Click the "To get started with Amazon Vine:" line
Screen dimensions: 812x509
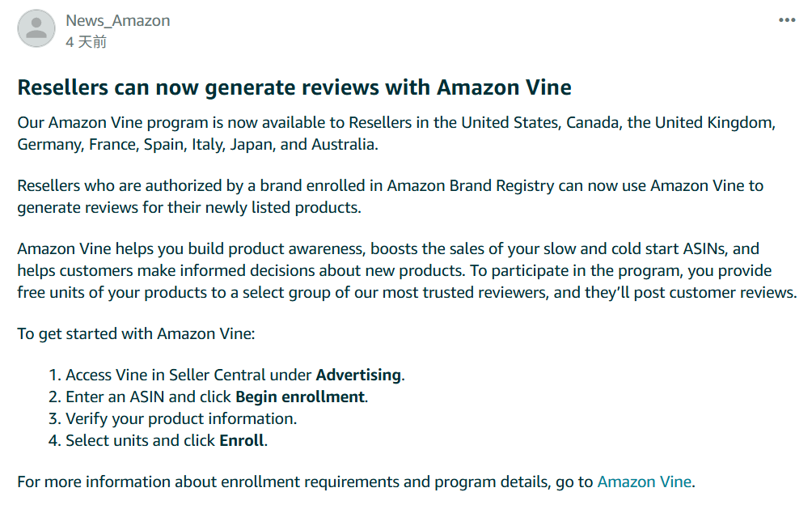(x=136, y=334)
